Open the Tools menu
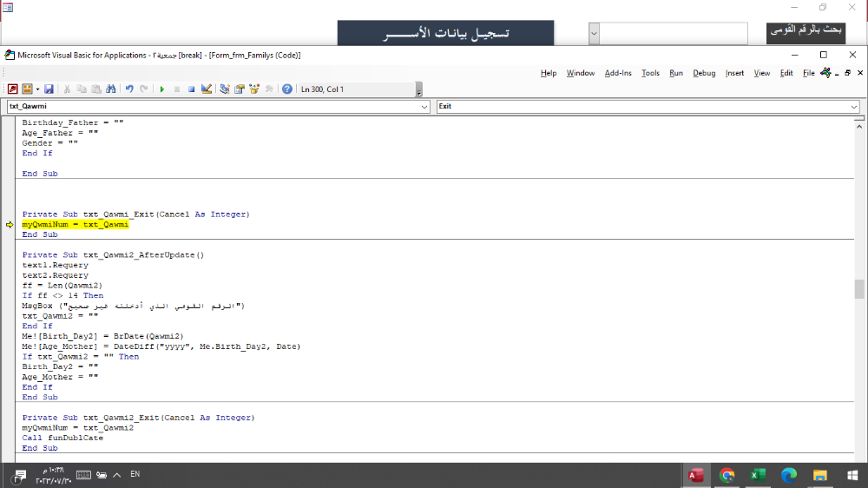This screenshot has height=488, width=868. [x=650, y=73]
